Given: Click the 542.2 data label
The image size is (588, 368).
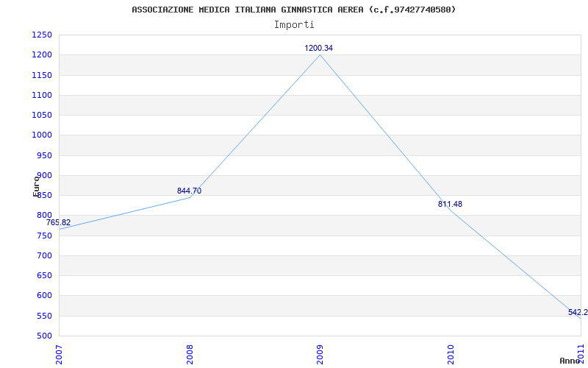Looking at the screenshot, I should click(x=578, y=312).
